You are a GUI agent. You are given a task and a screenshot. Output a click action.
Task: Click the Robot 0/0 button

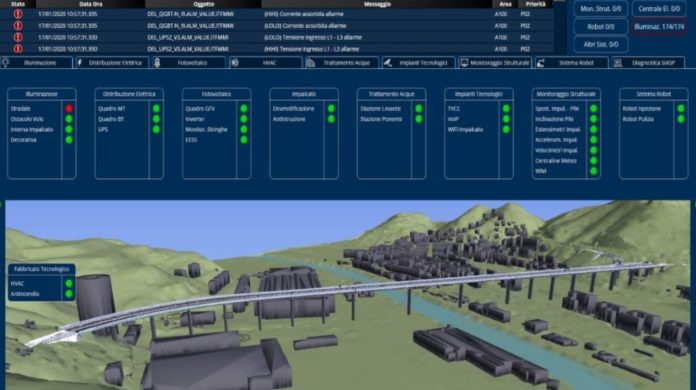click(601, 27)
